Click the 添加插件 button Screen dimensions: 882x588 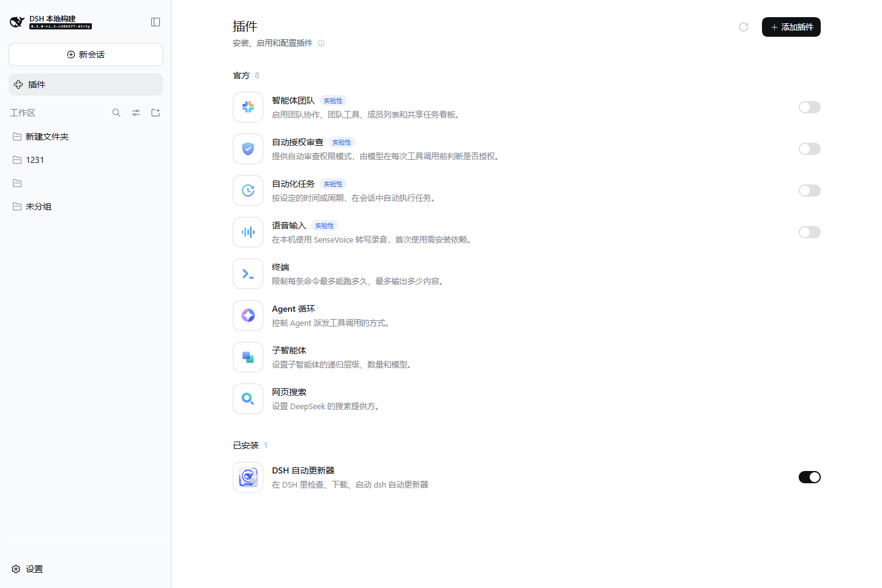791,27
